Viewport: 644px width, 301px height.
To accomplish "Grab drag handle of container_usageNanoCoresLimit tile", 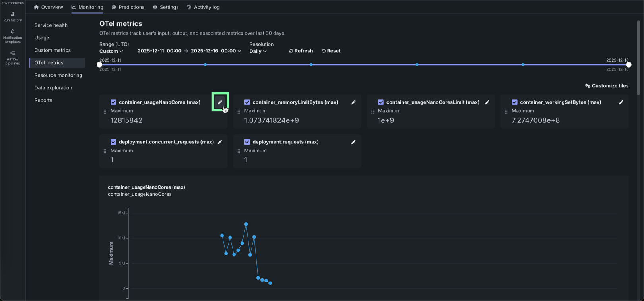I will tap(372, 112).
